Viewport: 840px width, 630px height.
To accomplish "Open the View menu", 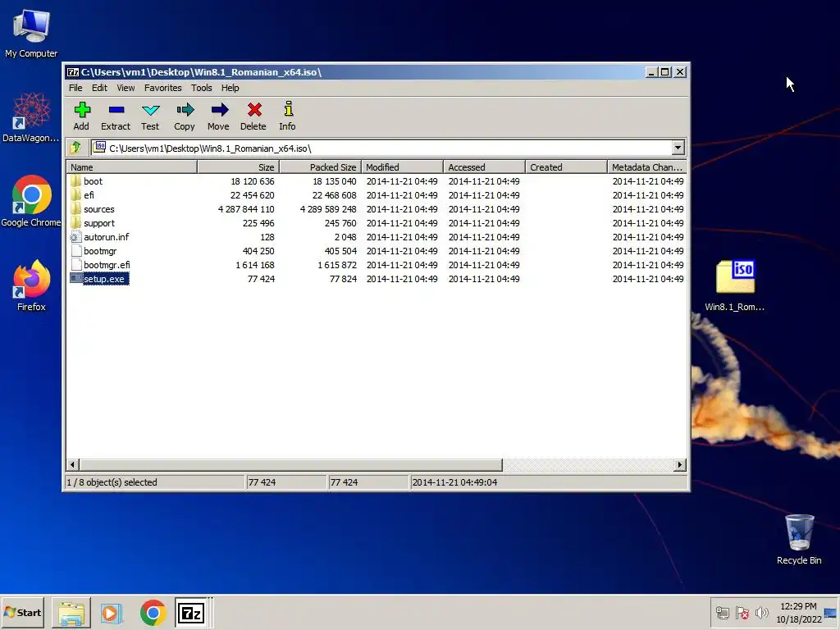I will pyautogui.click(x=126, y=88).
